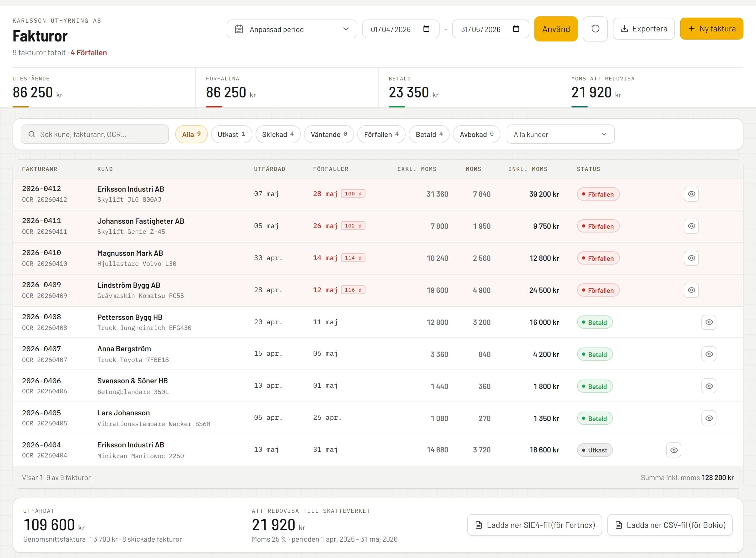756x558 pixels.
Task: Focus the search field for kund, fakturanr, OCR
Action: 95,134
